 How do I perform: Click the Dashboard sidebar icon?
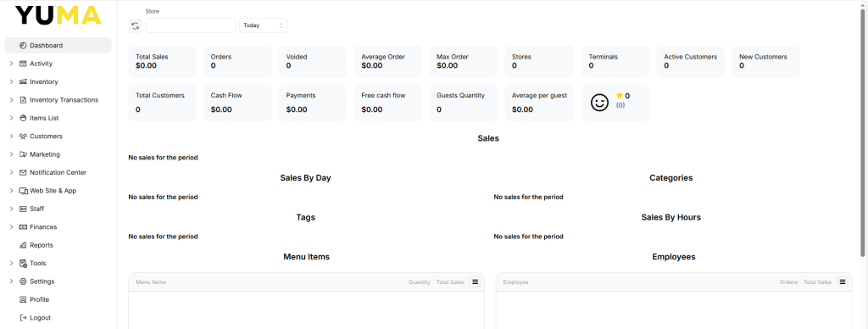[x=23, y=46]
